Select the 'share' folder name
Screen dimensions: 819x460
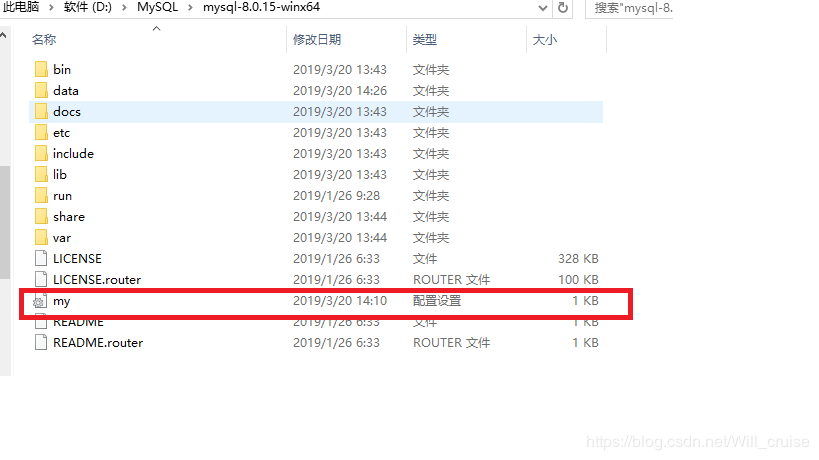pyautogui.click(x=68, y=217)
